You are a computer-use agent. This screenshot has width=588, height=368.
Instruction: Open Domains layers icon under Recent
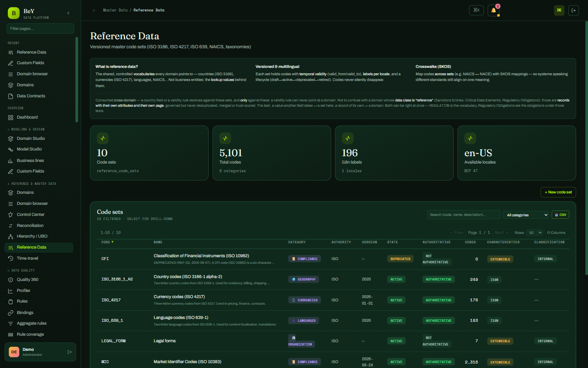pos(11,85)
